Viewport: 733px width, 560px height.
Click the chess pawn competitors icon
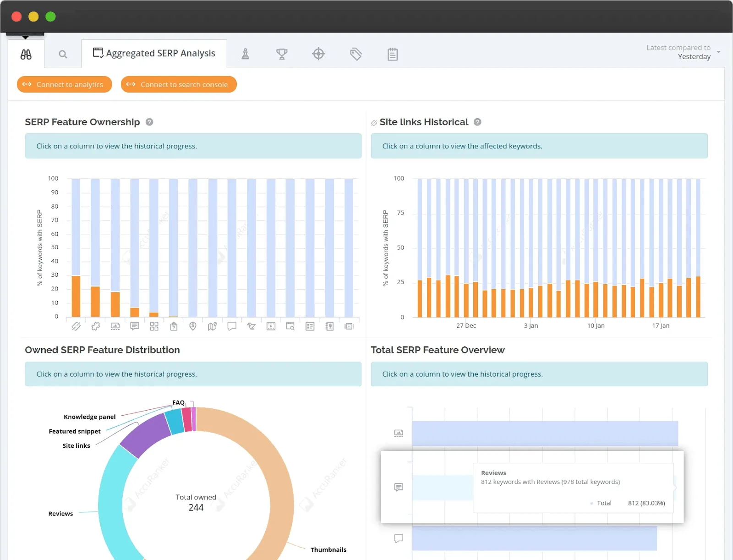[x=246, y=54]
